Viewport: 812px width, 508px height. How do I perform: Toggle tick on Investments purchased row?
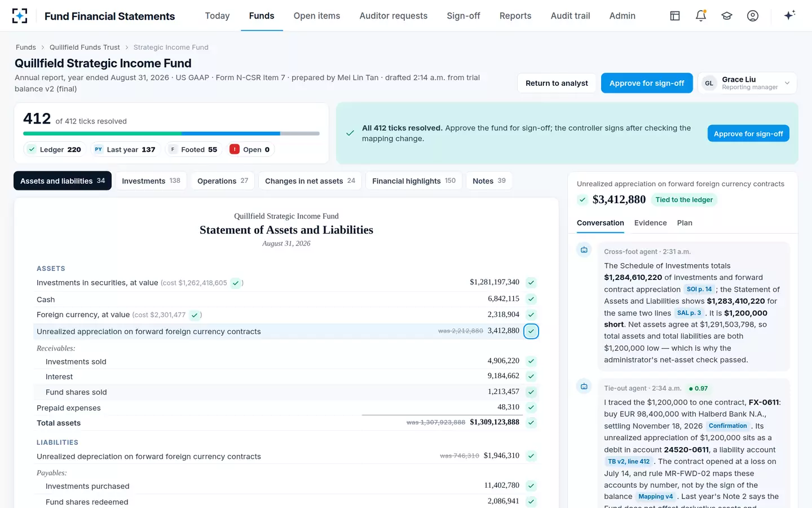531,485
